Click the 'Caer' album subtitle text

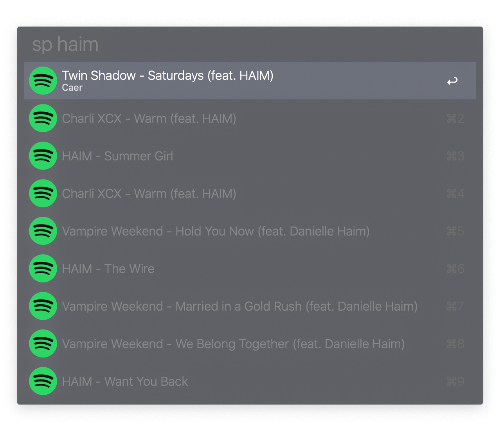click(72, 88)
